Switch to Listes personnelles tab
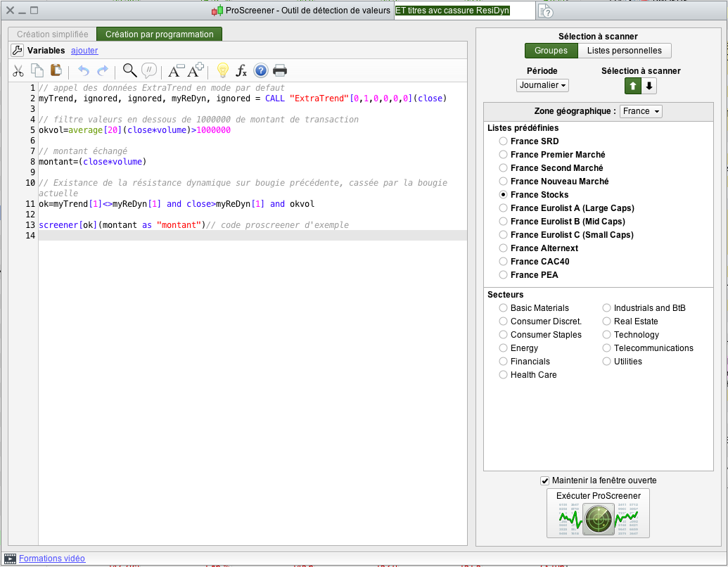Viewport: 728px width, 567px height. 624,51
